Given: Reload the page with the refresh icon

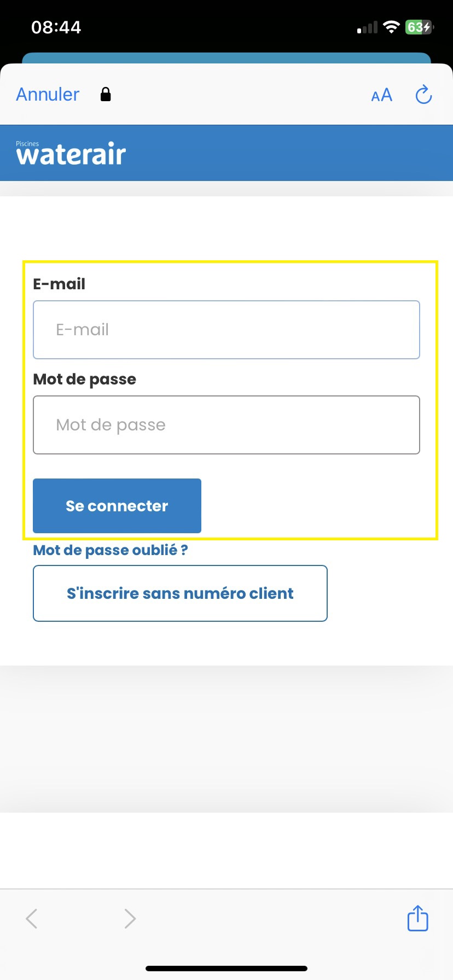Looking at the screenshot, I should click(423, 95).
